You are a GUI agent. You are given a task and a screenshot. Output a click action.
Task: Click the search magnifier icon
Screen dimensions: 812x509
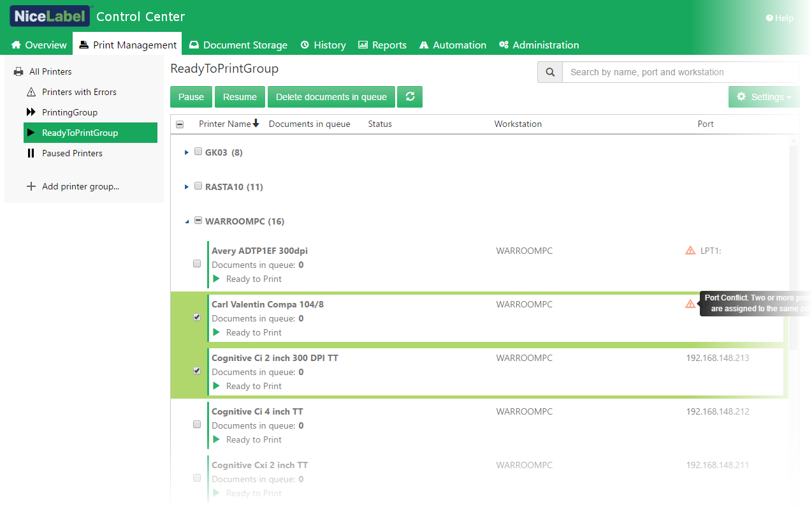[550, 72]
